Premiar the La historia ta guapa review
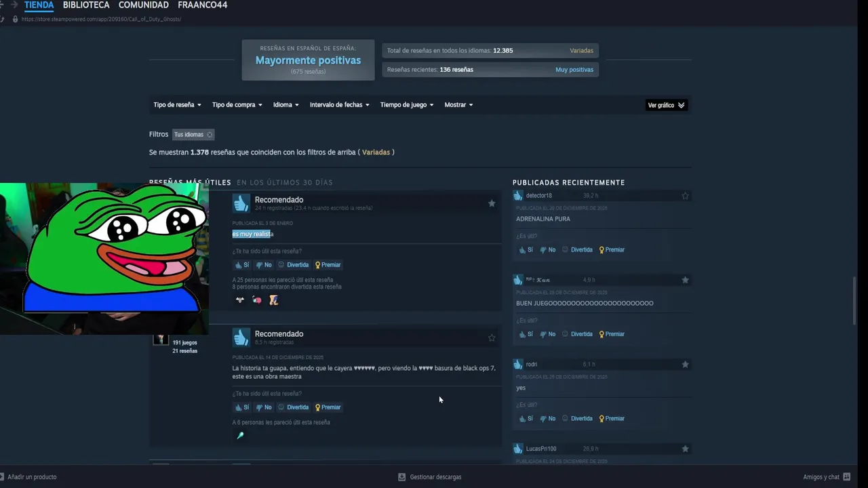Viewport: 868px width, 488px height. [x=328, y=407]
